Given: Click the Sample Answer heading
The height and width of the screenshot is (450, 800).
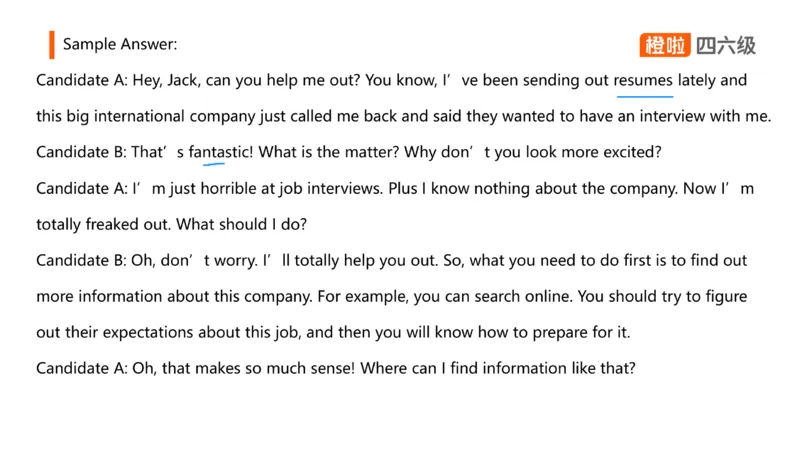Looking at the screenshot, I should pyautogui.click(x=120, y=44).
